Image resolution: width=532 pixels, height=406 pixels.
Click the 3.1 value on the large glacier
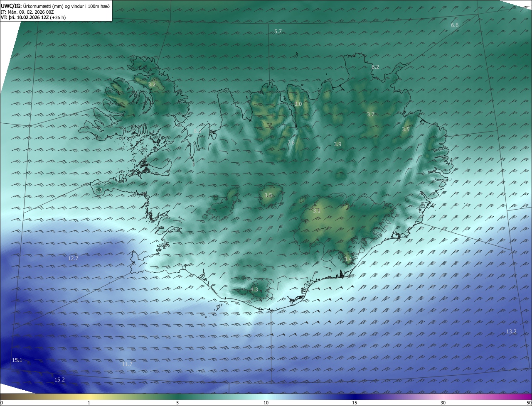tap(317, 211)
